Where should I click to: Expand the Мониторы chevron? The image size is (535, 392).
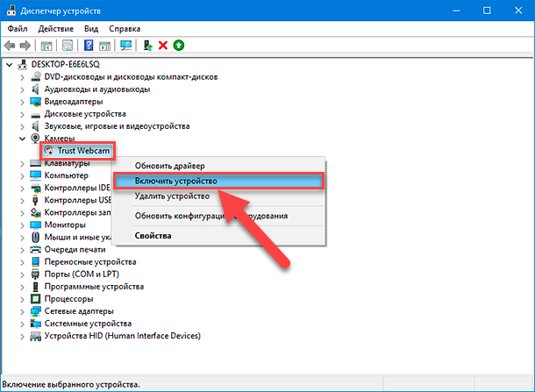(22, 225)
